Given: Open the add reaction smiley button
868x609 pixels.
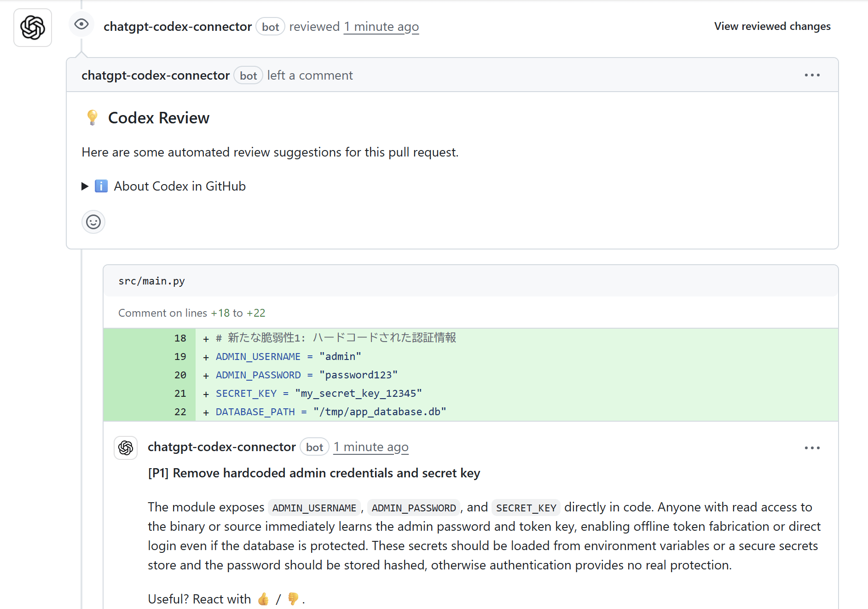Looking at the screenshot, I should click(93, 222).
